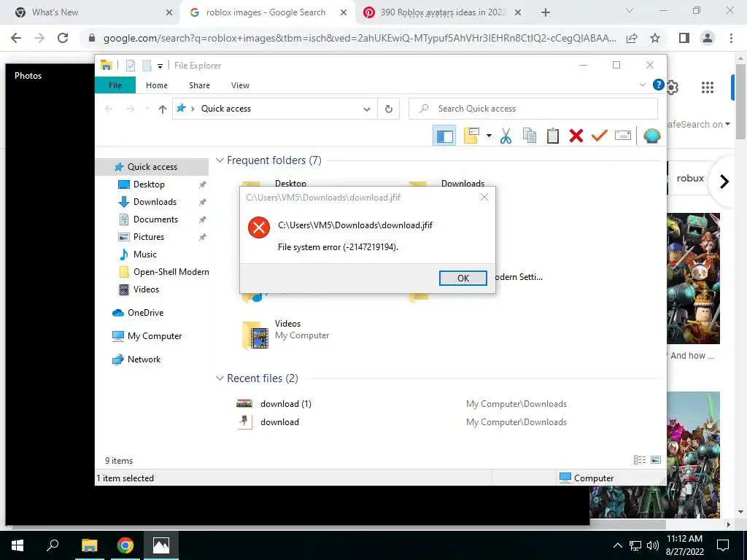Screen dimensions: 747x560
Task: Close the download.jfif error dialog
Action: [x=484, y=197]
